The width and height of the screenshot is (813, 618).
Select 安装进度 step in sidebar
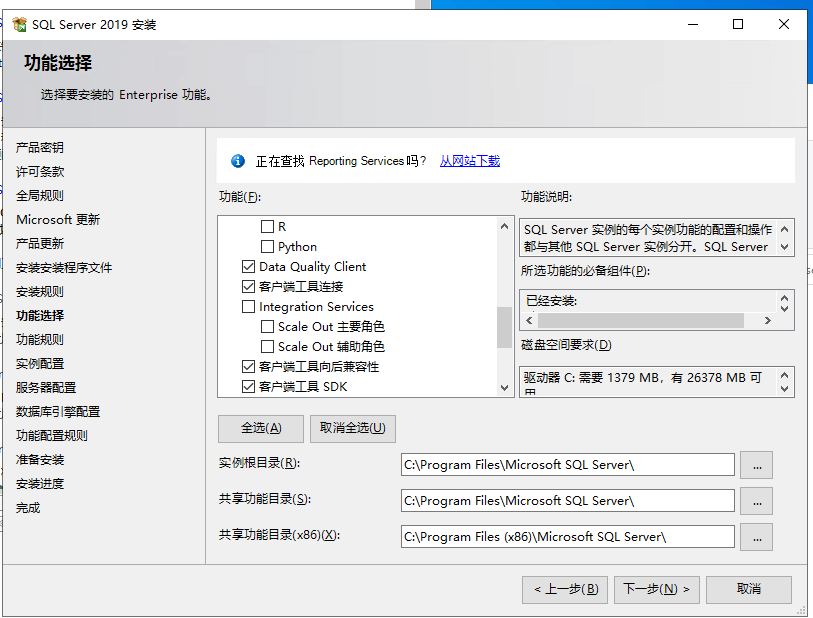pos(40,484)
